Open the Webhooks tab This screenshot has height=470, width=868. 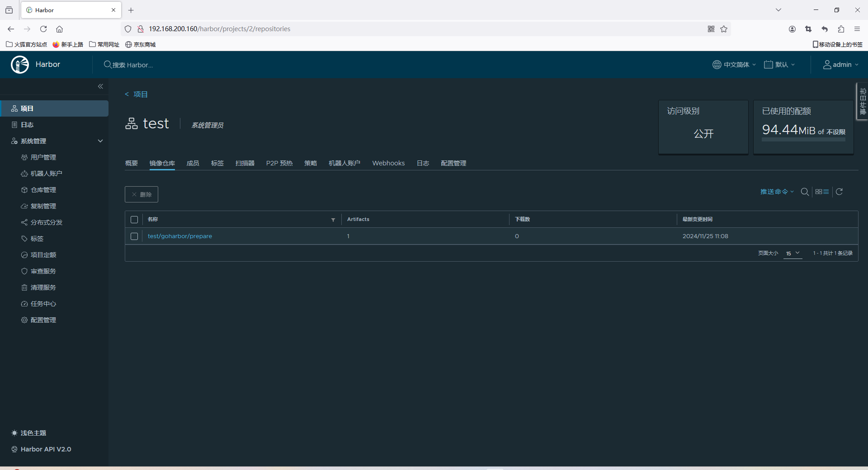389,163
